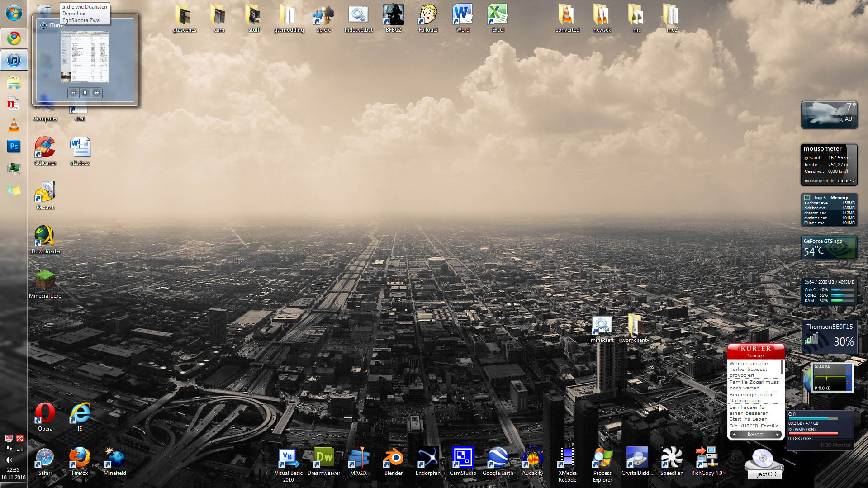868x488 pixels.
Task: Select the Opera browser shortcut
Action: (x=45, y=417)
